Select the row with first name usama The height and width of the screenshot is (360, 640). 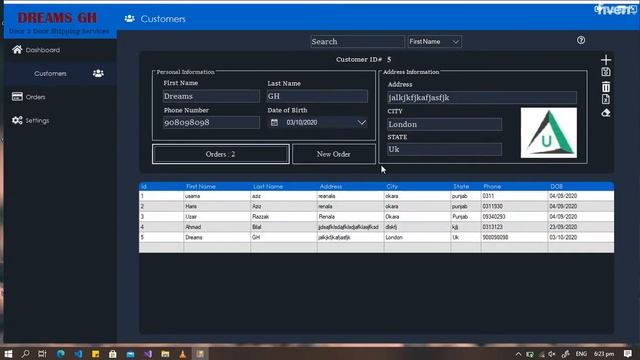point(376,196)
